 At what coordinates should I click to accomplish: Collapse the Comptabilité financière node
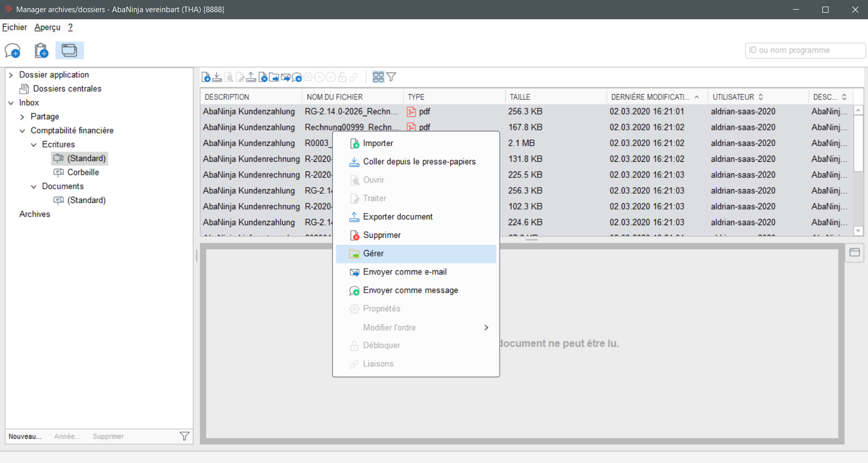(x=22, y=131)
